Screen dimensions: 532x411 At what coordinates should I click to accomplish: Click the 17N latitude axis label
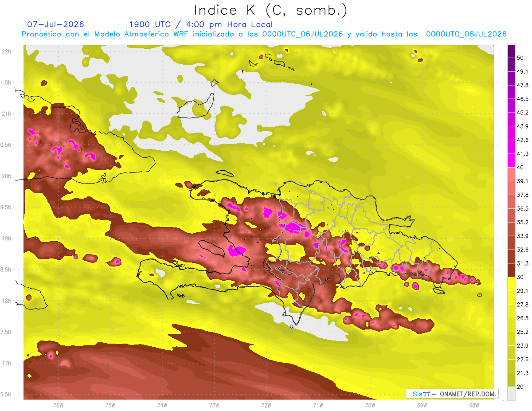[7, 363]
